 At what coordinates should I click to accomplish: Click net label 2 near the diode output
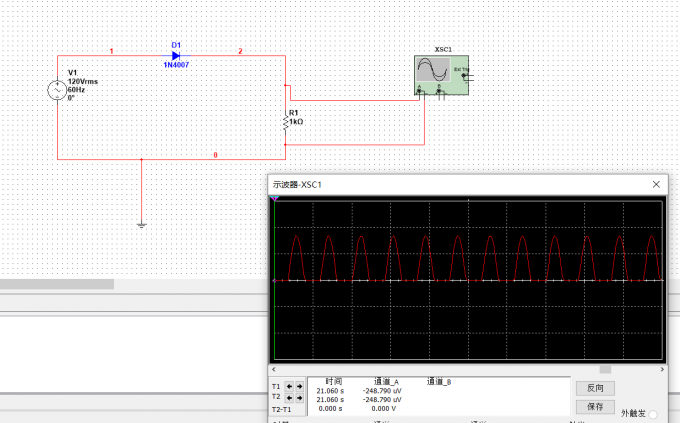click(240, 51)
